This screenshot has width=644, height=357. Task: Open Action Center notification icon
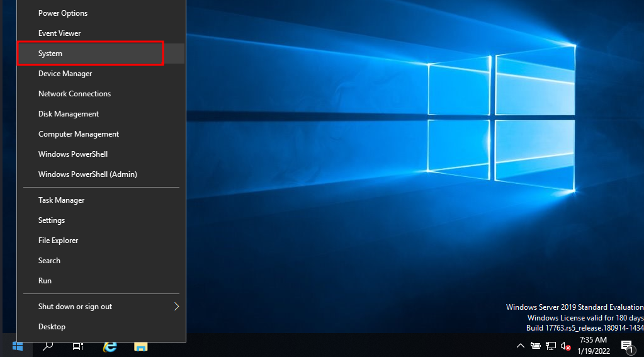tap(627, 346)
